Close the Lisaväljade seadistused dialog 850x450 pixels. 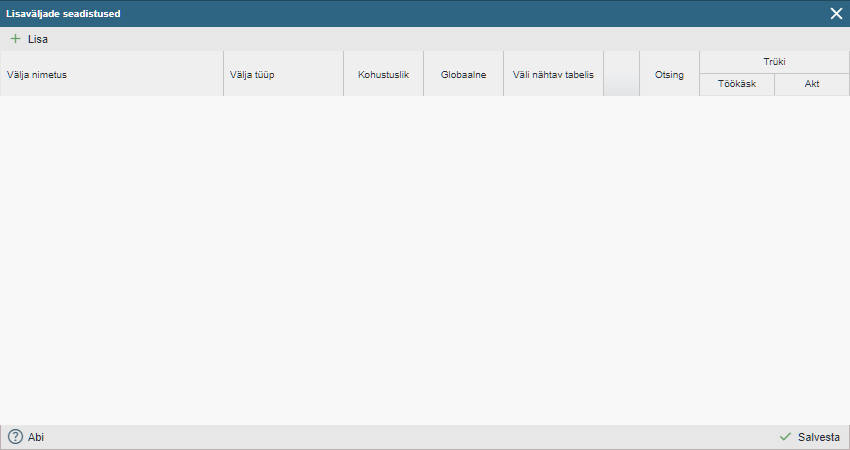[x=836, y=13]
